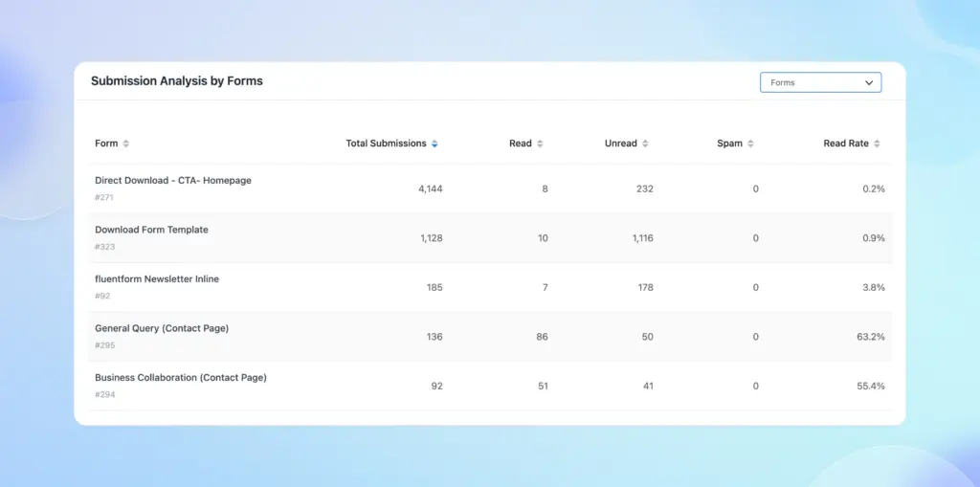980x487 pixels.
Task: Sort by Unread column sort icon
Action: [645, 144]
